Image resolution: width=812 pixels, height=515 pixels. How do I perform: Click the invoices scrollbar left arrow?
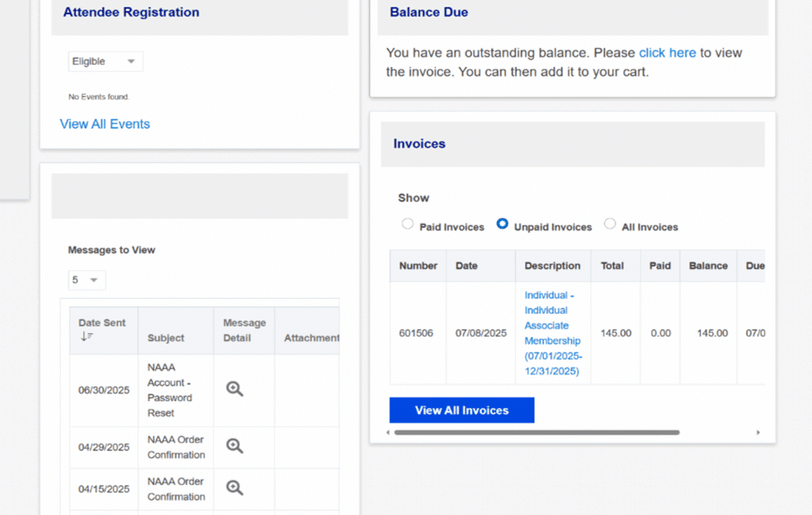click(x=388, y=432)
